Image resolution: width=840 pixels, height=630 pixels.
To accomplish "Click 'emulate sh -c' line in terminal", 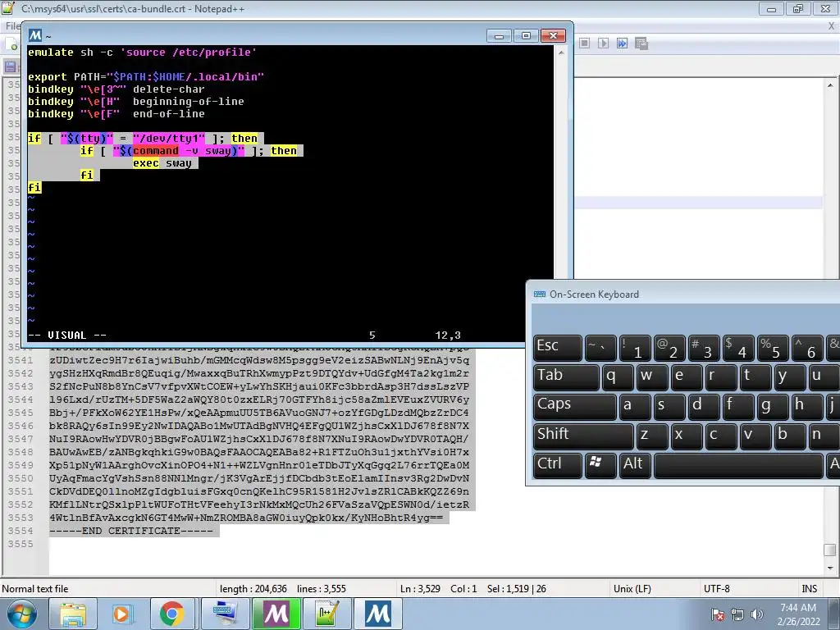I will coord(142,52).
